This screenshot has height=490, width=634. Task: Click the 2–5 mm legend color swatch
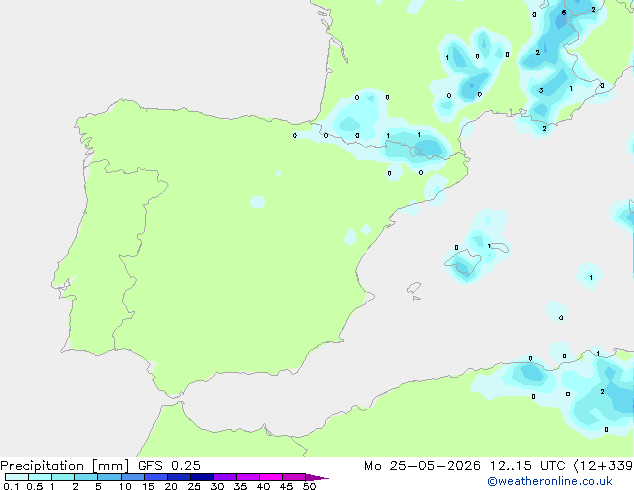(86, 477)
